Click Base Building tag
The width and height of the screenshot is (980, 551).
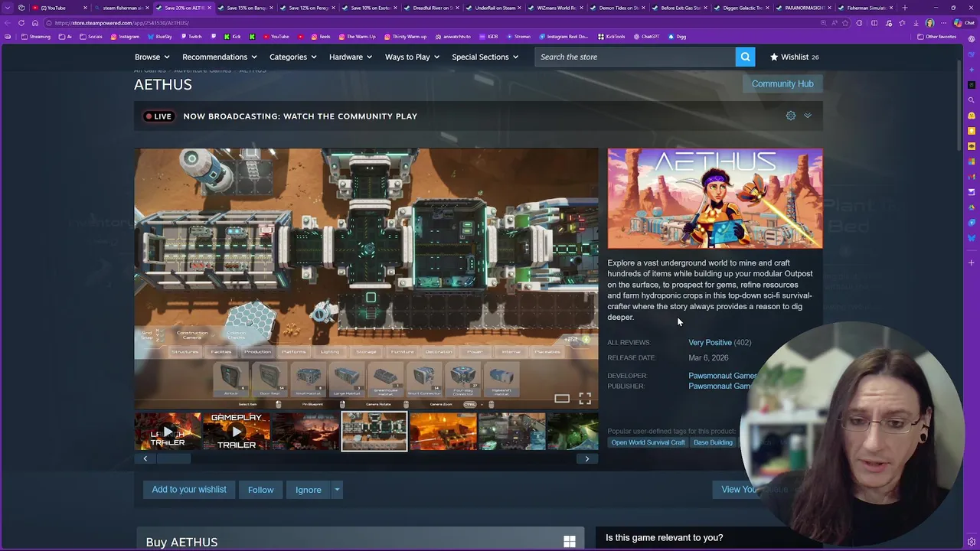pyautogui.click(x=713, y=442)
